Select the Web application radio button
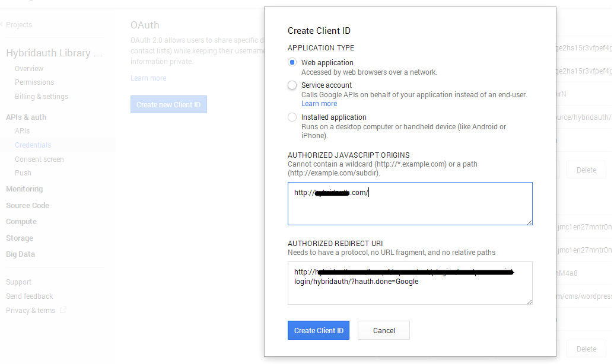Screen dimensions: 614x364 (x=292, y=62)
